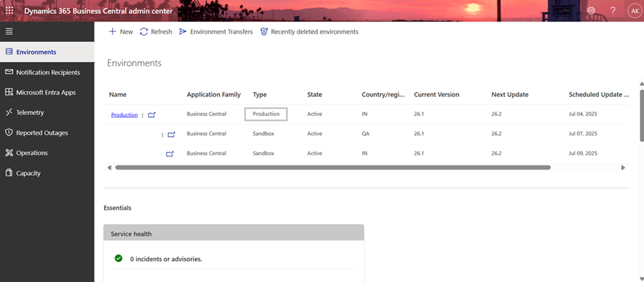Click the Capacity icon in sidebar
This screenshot has height=282, width=644.
(9, 172)
